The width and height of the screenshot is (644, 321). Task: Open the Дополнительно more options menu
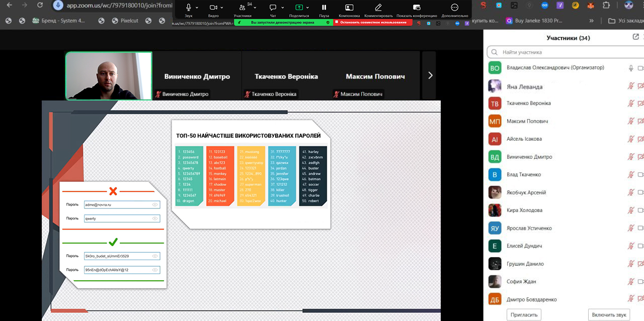pyautogui.click(x=455, y=8)
